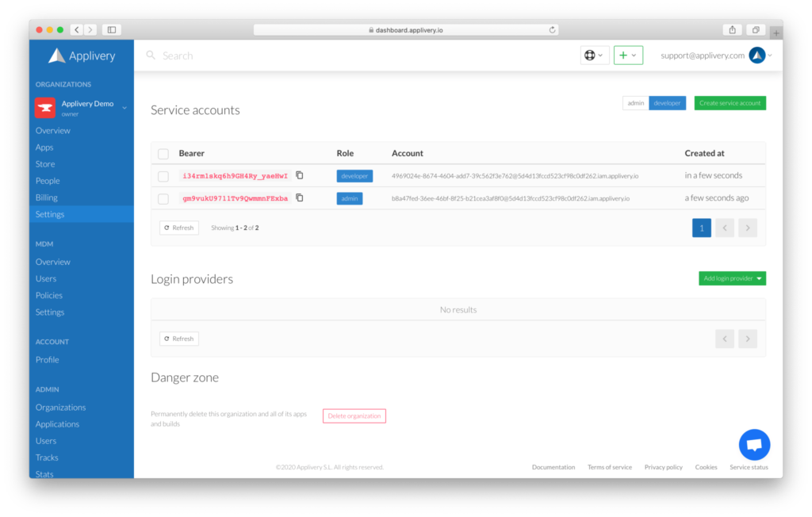Open MDM Overview in the sidebar
The width and height of the screenshot is (812, 517).
click(53, 262)
